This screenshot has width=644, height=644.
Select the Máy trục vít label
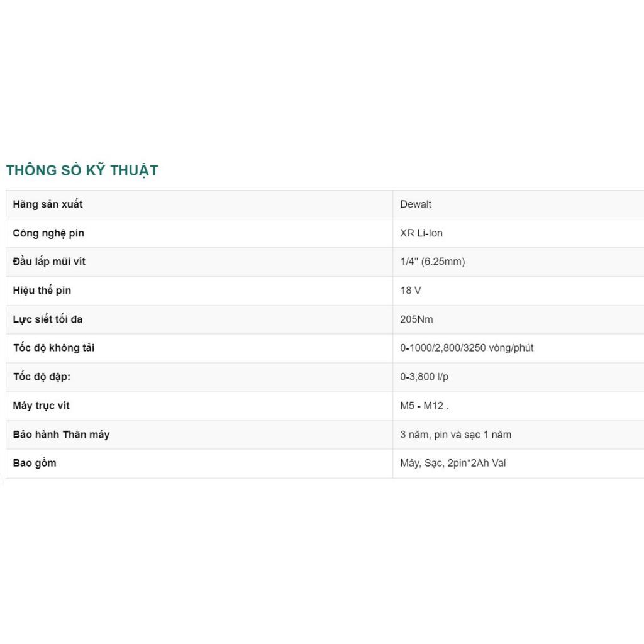click(x=41, y=406)
